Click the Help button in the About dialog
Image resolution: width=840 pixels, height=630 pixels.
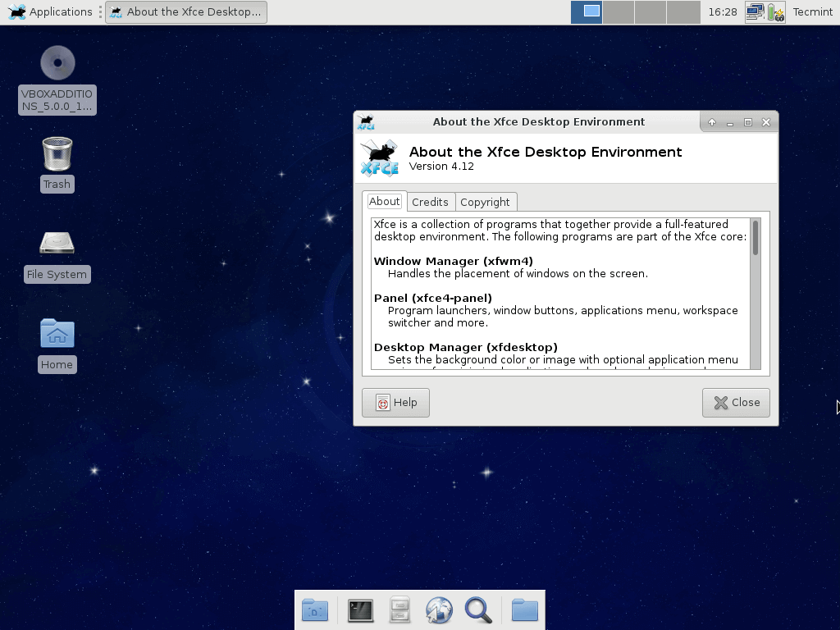point(395,403)
